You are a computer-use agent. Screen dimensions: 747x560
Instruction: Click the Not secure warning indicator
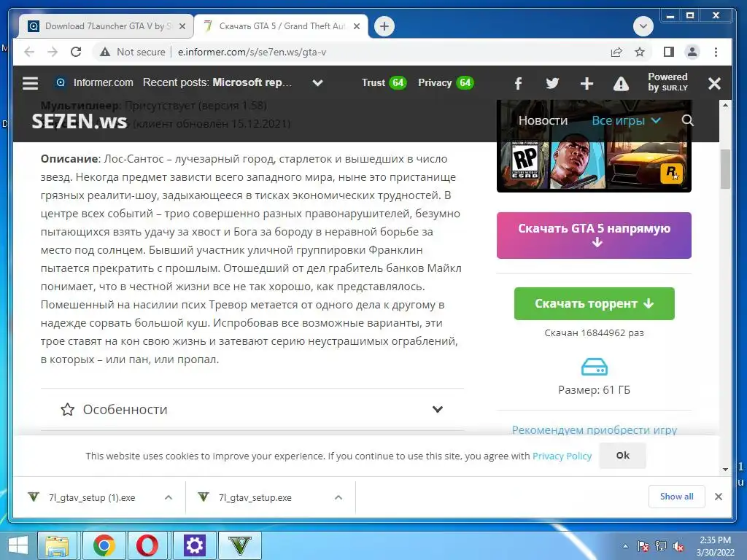click(x=133, y=52)
